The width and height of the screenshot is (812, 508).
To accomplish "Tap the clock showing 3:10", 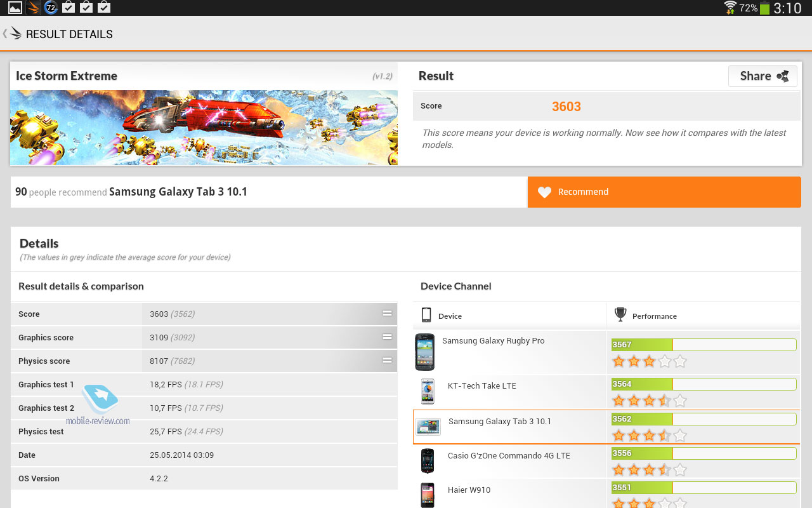I will coord(788,8).
